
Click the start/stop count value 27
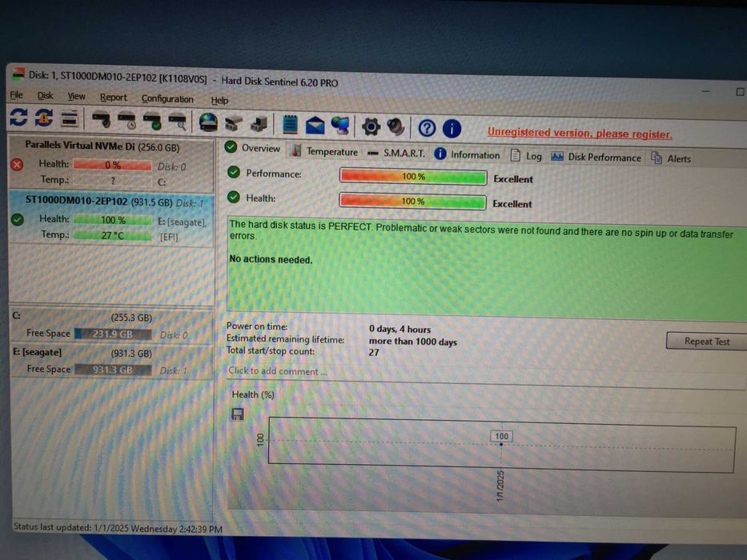pos(374,353)
